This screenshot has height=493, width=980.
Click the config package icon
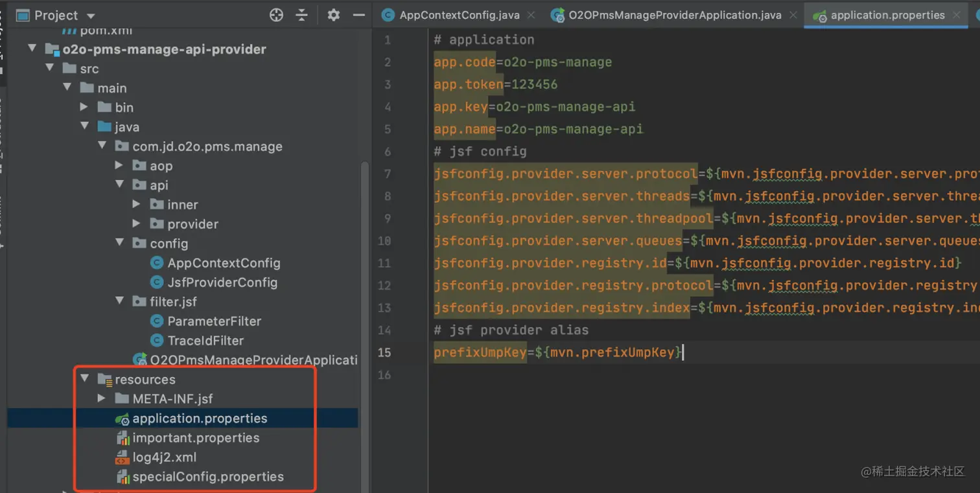coord(139,244)
